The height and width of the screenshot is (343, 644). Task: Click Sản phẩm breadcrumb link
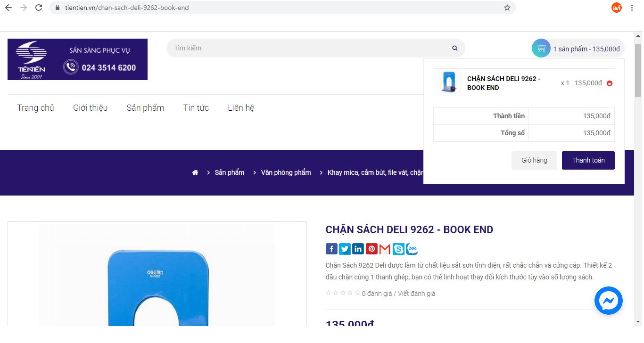click(x=230, y=172)
